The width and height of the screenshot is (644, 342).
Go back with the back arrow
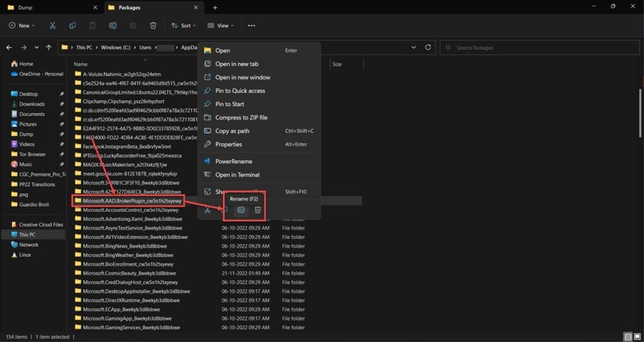[x=9, y=48]
